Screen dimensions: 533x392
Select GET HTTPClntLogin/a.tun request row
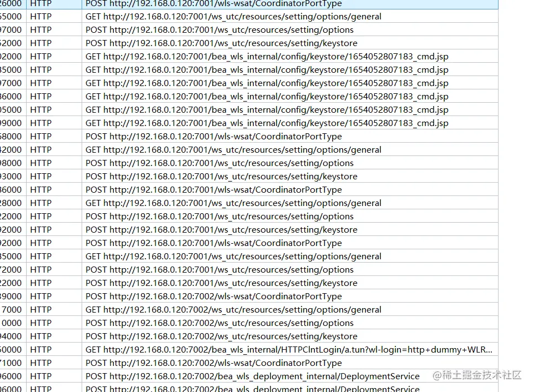click(249, 349)
